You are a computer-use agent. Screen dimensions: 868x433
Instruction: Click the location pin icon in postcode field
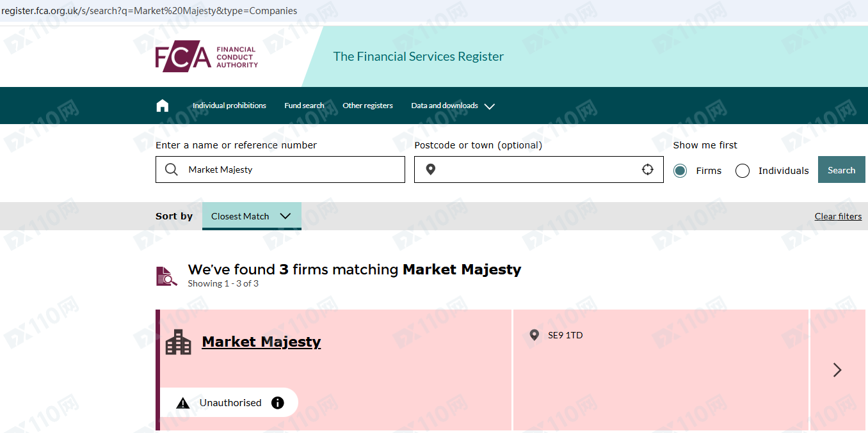coord(431,169)
